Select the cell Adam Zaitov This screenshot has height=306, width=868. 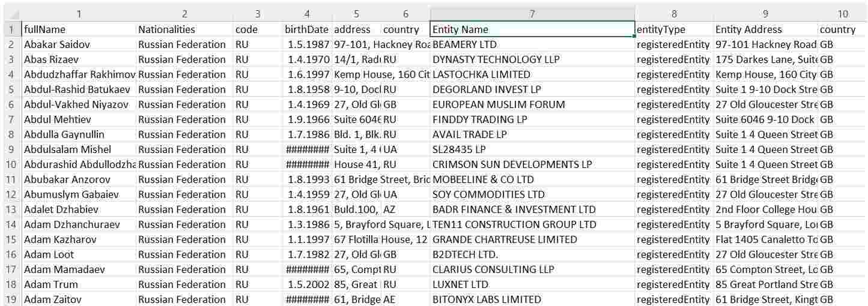(x=79, y=299)
